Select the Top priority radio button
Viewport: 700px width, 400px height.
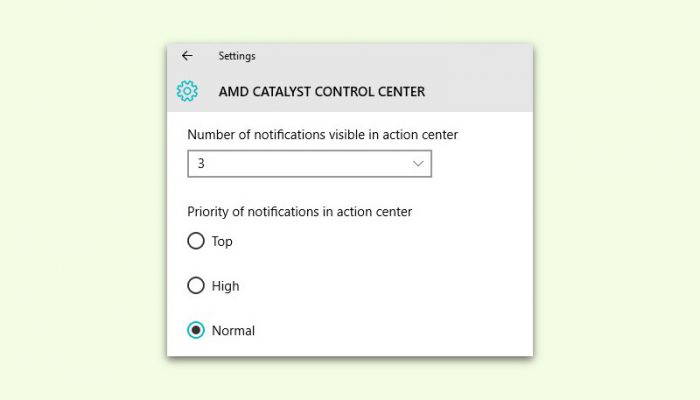click(x=196, y=241)
